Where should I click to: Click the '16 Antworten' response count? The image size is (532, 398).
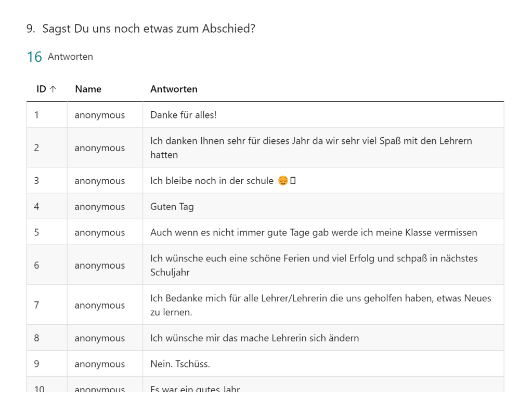click(60, 57)
